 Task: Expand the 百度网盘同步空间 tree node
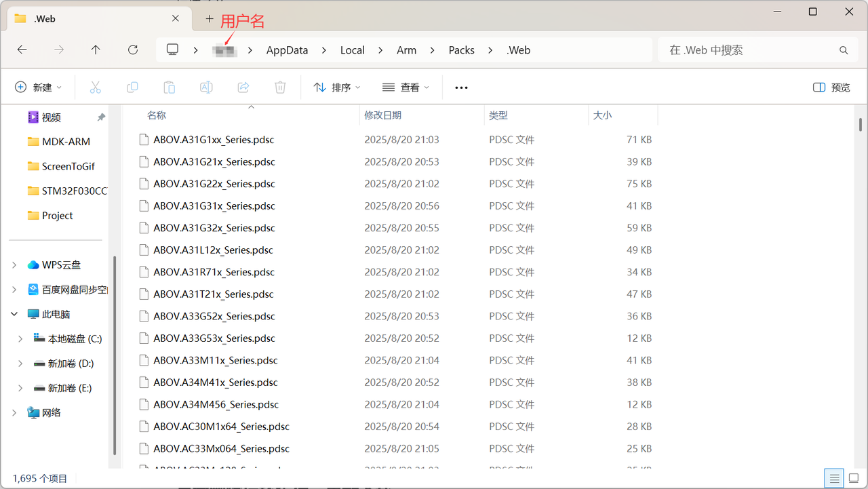14,290
